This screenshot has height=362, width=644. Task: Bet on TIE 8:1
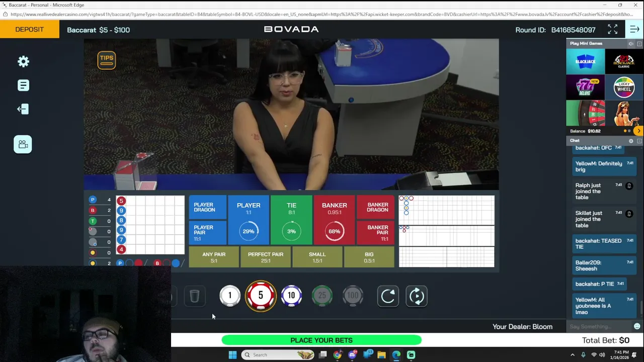click(292, 220)
